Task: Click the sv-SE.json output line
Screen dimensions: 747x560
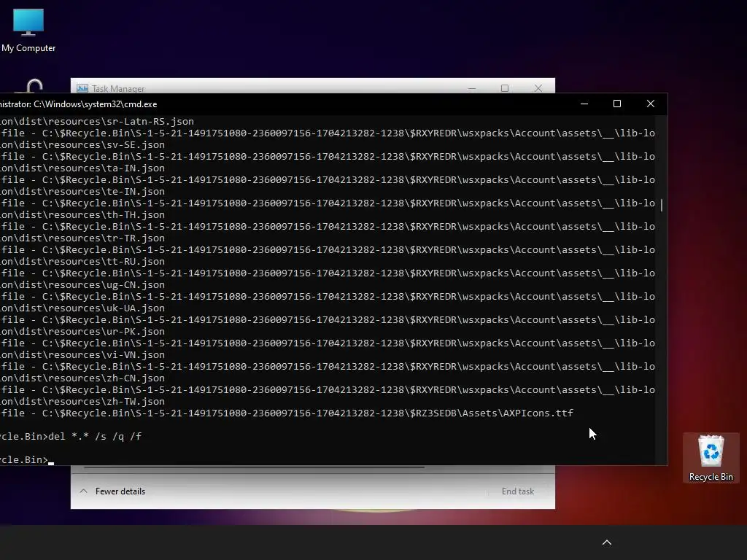Action: (82, 145)
